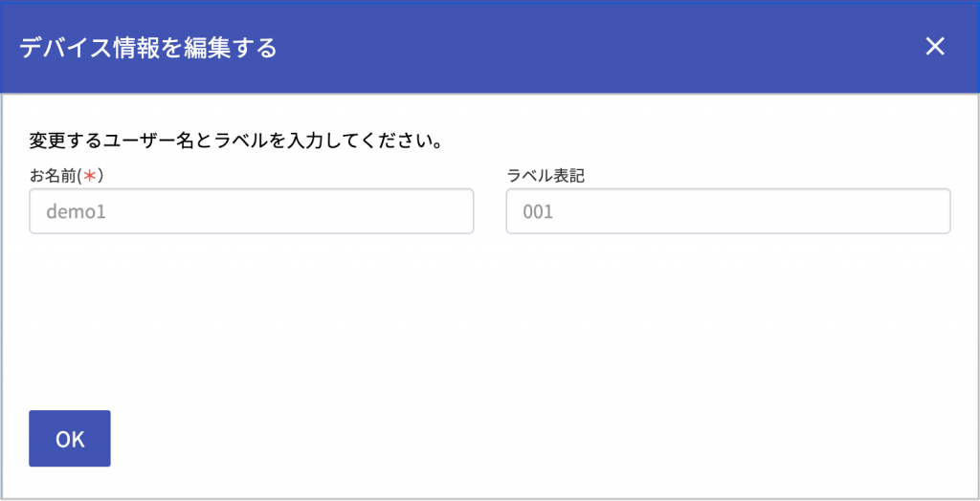Click the instruction text 変更するユーザー名とラベルを入力してください

pyautogui.click(x=236, y=142)
